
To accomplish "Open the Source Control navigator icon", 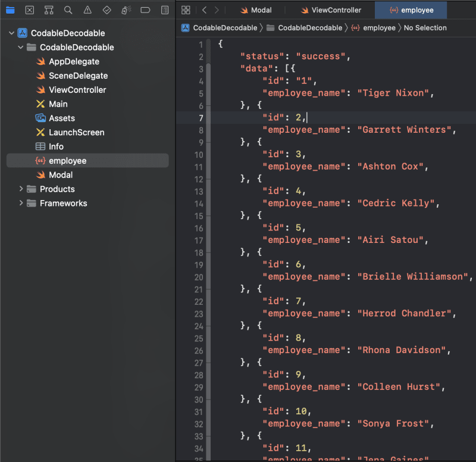I will (29, 10).
